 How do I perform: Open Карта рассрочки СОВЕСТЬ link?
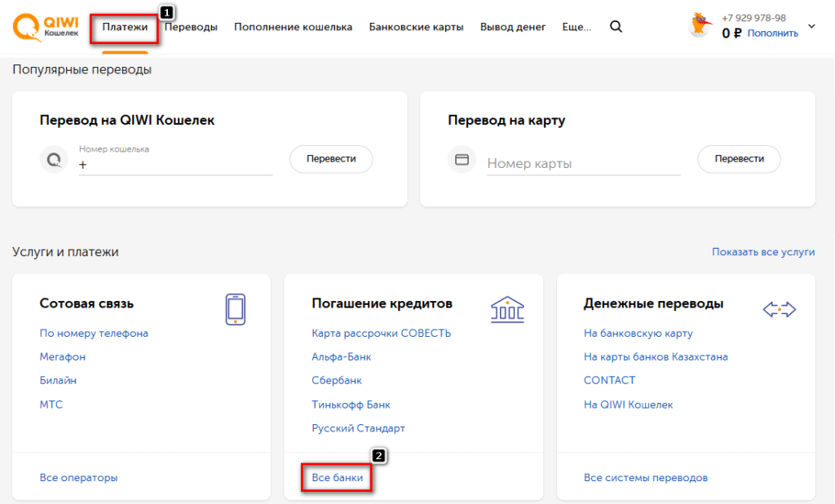(x=382, y=334)
